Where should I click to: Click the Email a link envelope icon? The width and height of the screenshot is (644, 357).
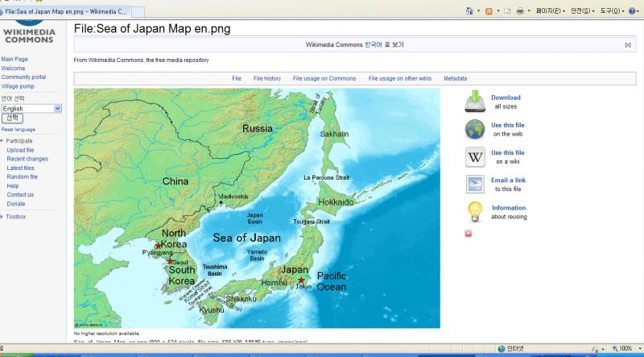(475, 184)
